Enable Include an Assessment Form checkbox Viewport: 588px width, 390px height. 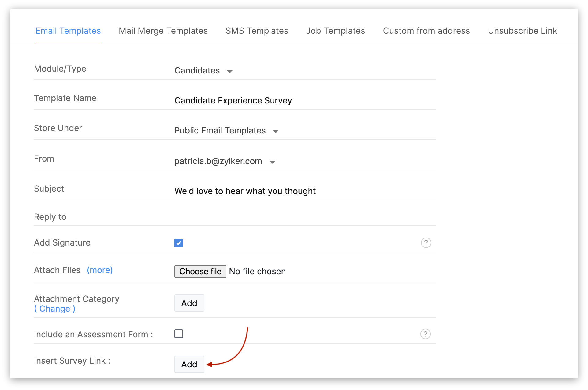[x=179, y=334]
